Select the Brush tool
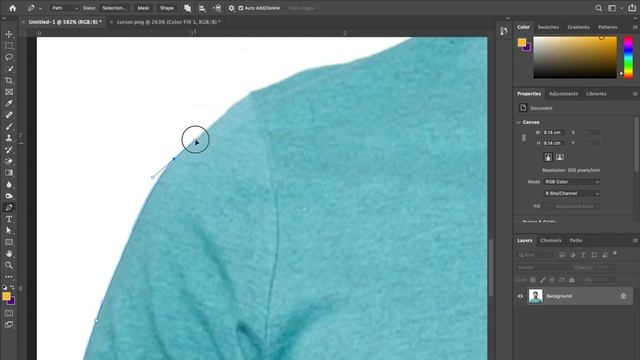This screenshot has width=640, height=360. click(9, 127)
